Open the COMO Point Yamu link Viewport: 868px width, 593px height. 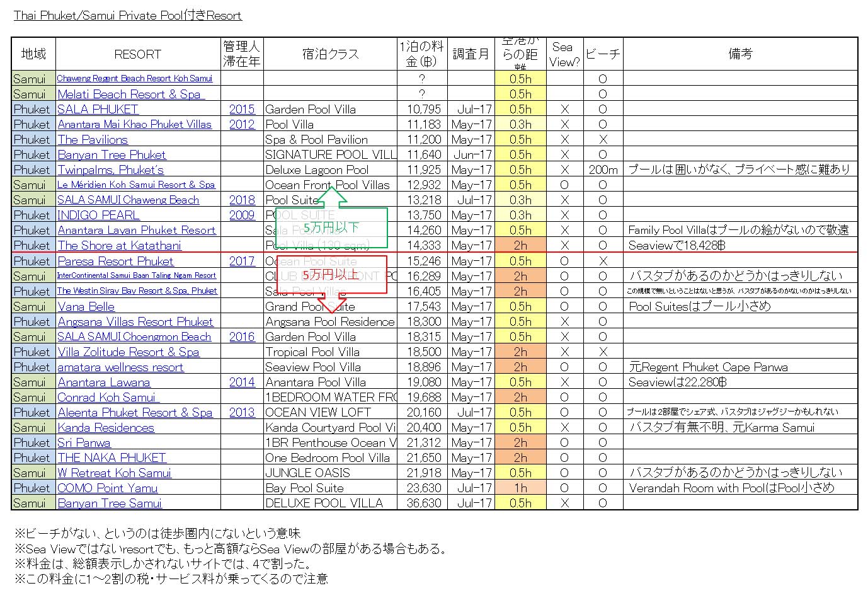[x=108, y=488]
